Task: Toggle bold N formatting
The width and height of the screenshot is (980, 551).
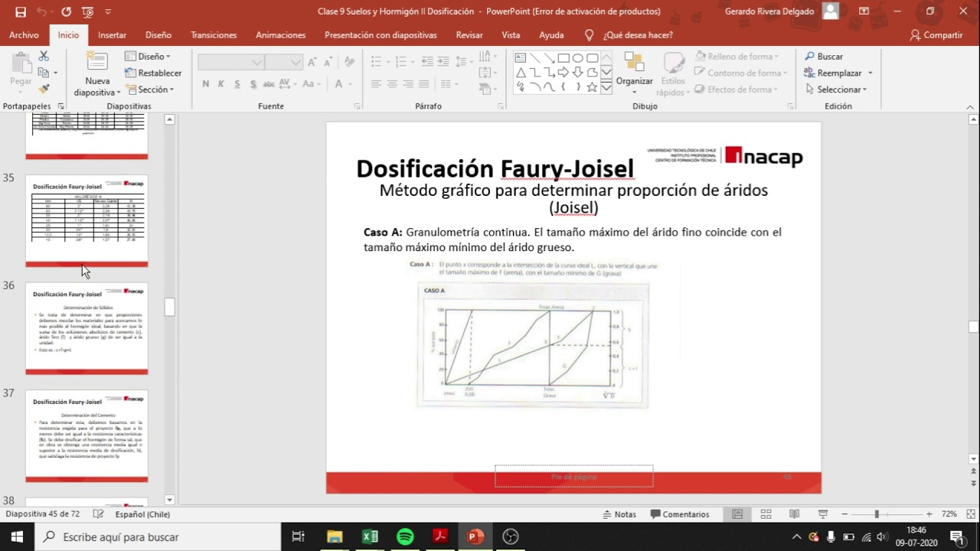Action: [x=205, y=84]
